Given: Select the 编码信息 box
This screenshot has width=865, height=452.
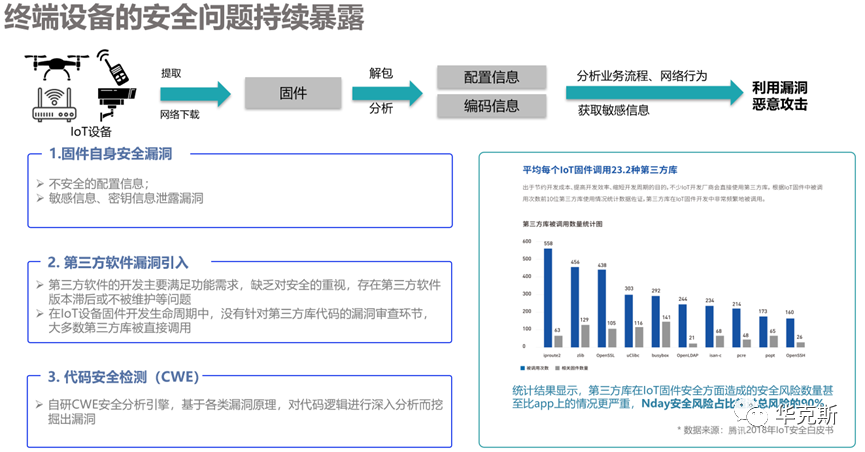Looking at the screenshot, I should pyautogui.click(x=492, y=107).
